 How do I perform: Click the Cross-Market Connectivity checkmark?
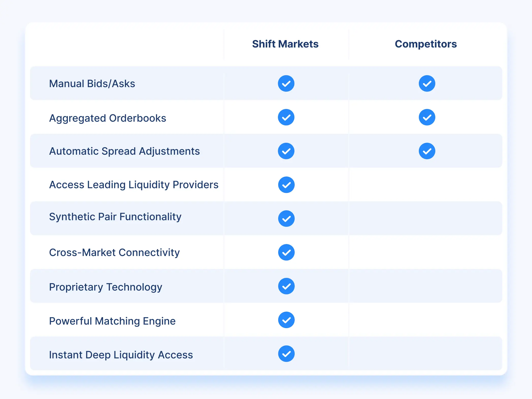pos(286,252)
